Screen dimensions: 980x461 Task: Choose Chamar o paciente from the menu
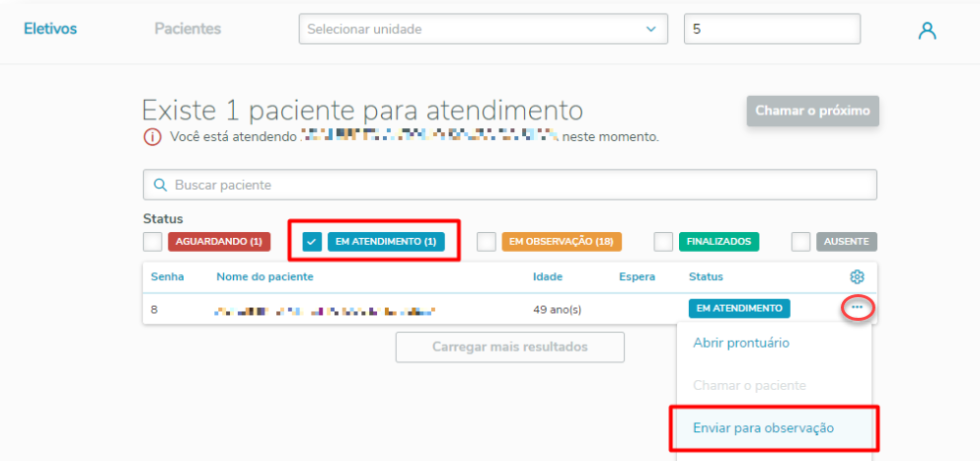[749, 386]
